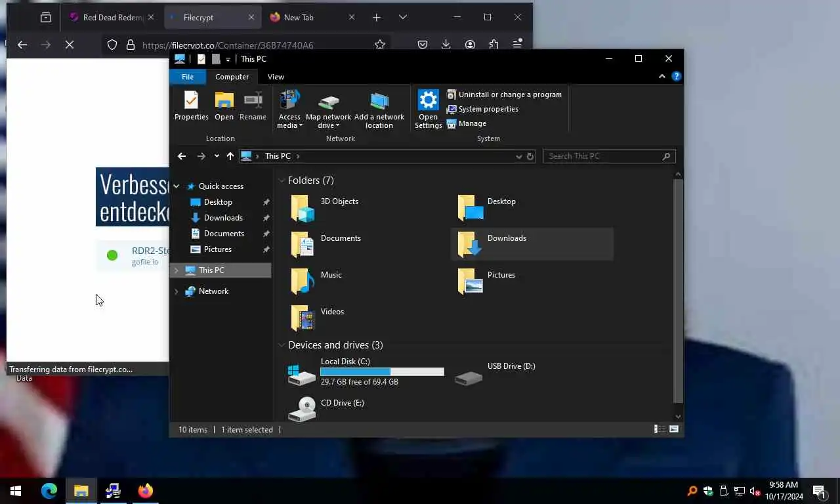Screen dimensions: 840x504
Task: Switch to the Red Dead Redemption browser tab
Action: pyautogui.click(x=112, y=18)
